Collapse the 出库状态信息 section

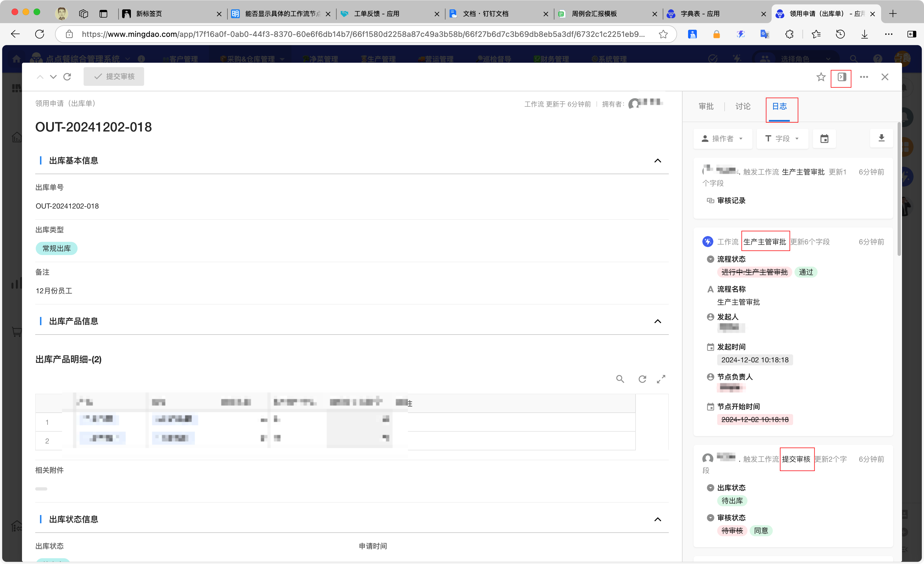pos(657,519)
